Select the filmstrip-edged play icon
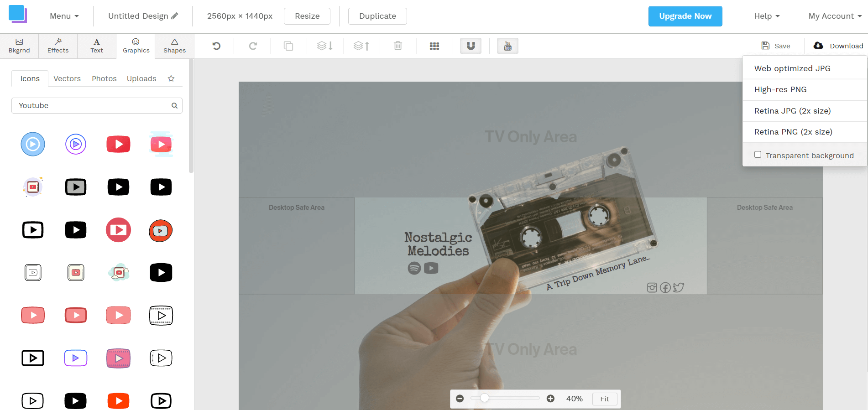Screen dimensions: 868x410 [x=161, y=316]
